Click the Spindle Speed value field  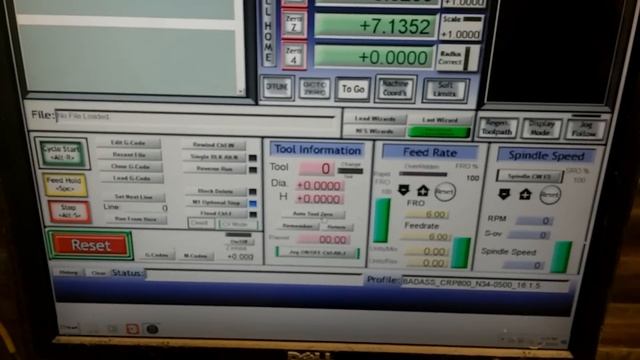524,265
